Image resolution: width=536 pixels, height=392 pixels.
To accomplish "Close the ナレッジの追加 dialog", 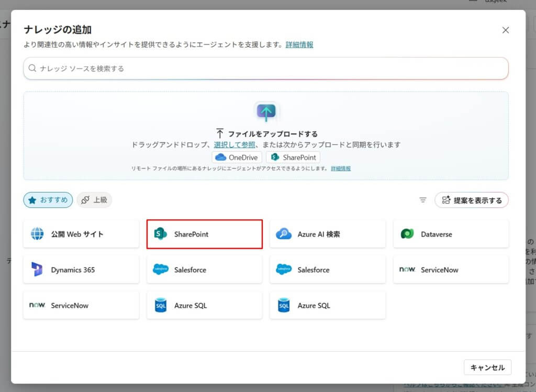I will [x=506, y=30].
